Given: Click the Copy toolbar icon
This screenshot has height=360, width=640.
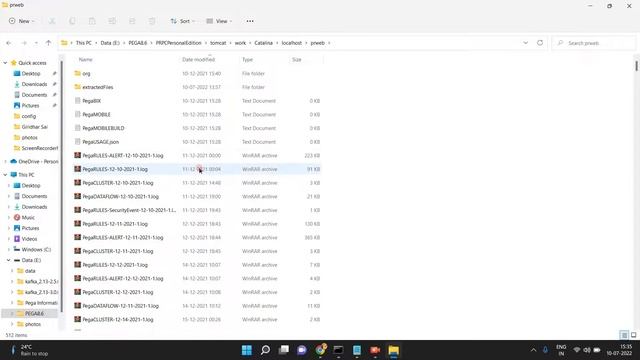Looking at the screenshot, I should pos(72,21).
